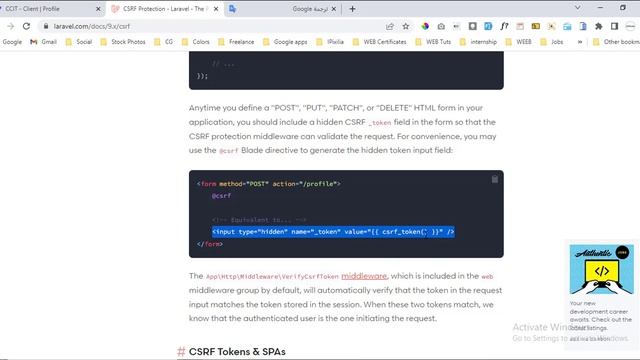Image resolution: width=640 pixels, height=360 pixels.
Task: Follow the red middleware link
Action: coord(364,276)
